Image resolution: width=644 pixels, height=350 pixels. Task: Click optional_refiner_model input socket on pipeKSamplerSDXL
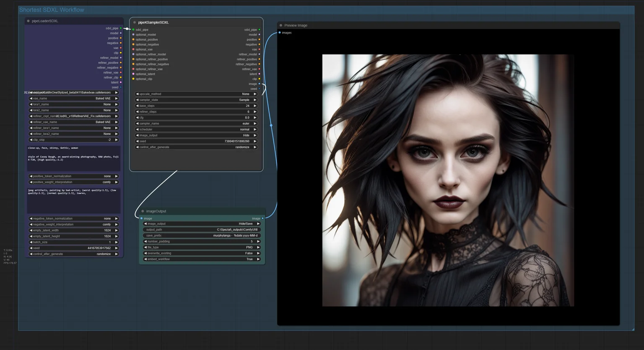click(133, 54)
